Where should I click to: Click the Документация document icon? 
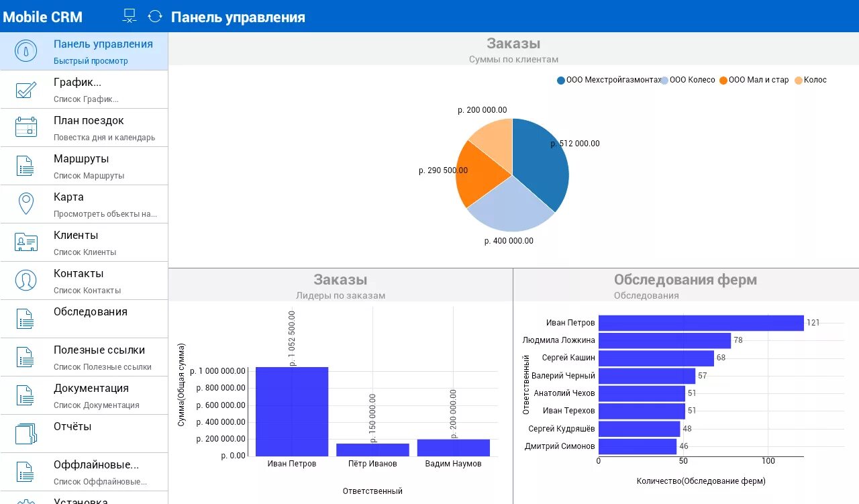point(26,395)
